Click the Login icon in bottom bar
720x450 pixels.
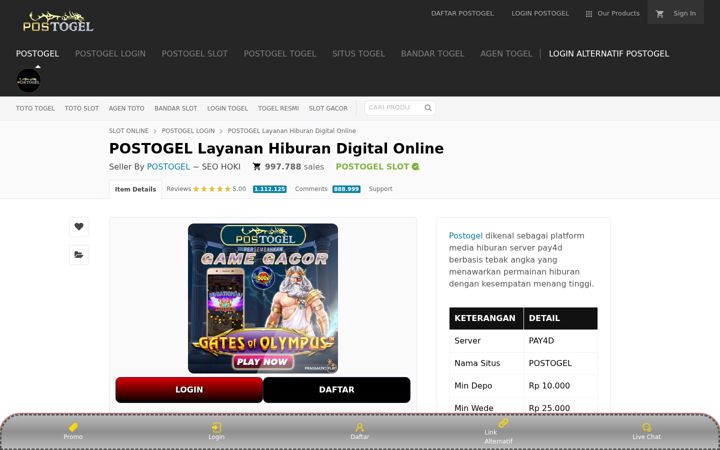click(x=216, y=428)
